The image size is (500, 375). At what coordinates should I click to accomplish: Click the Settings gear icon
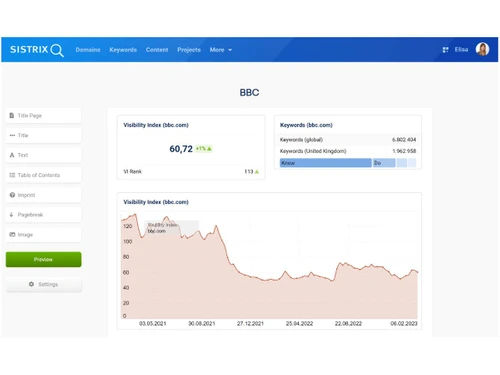pyautogui.click(x=31, y=284)
